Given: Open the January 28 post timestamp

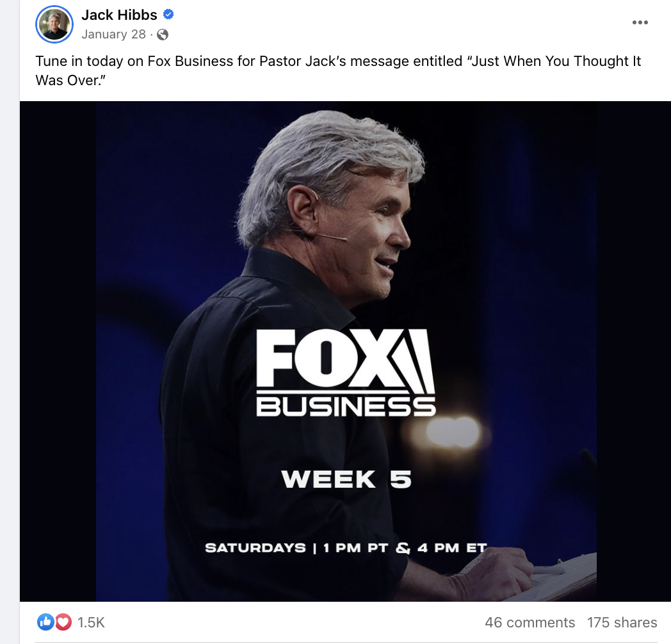Looking at the screenshot, I should [x=113, y=34].
